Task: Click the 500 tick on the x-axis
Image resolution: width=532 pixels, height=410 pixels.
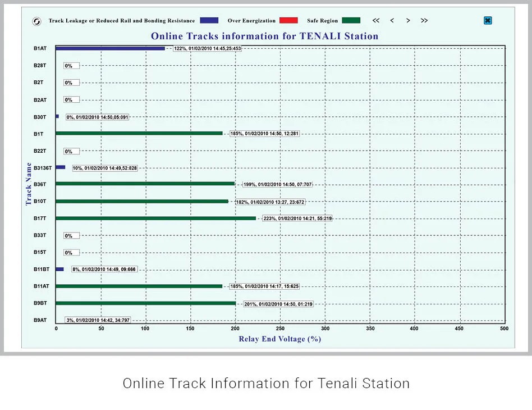Action: coord(504,329)
